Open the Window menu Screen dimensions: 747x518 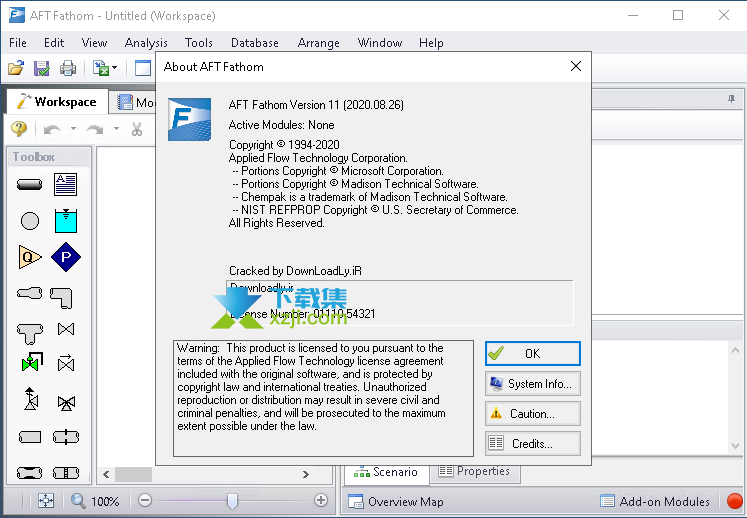380,43
